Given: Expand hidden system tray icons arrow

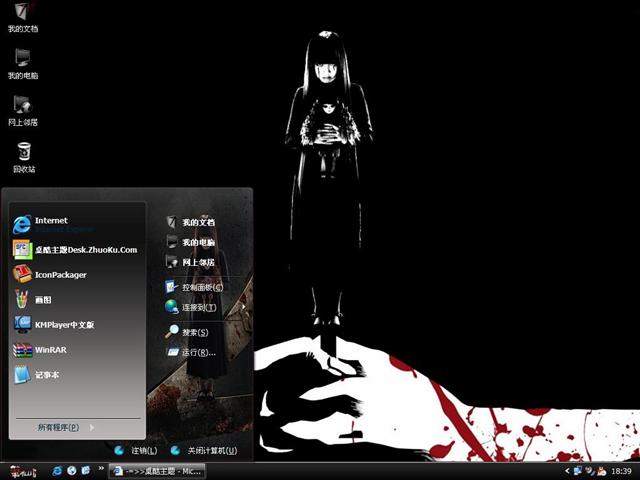Looking at the screenshot, I should pyautogui.click(x=567, y=471).
